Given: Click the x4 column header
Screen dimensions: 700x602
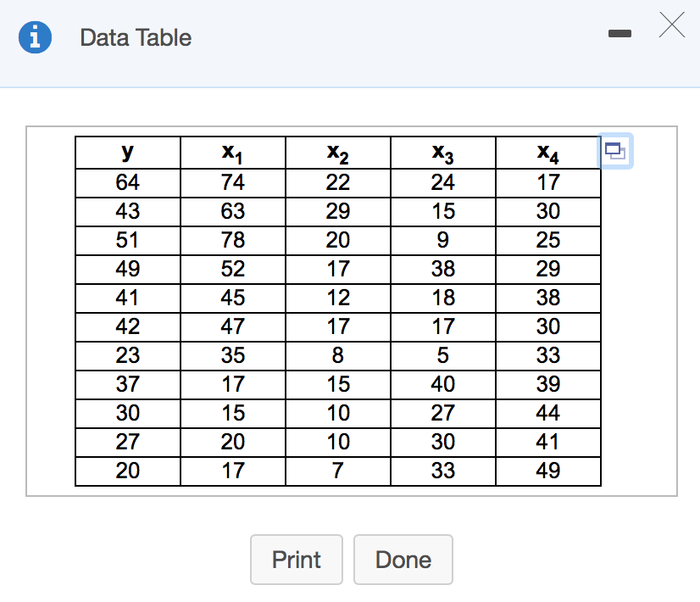Looking at the screenshot, I should coord(548,153).
